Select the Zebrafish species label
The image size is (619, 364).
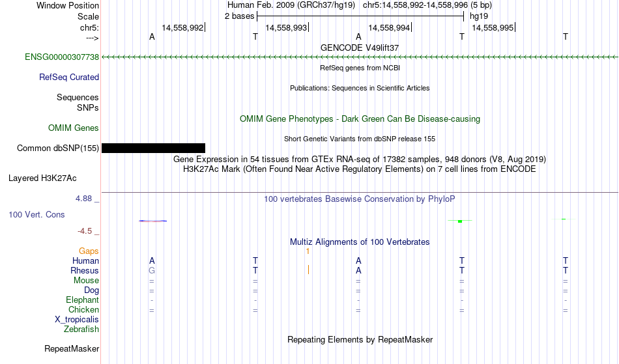coord(81,329)
